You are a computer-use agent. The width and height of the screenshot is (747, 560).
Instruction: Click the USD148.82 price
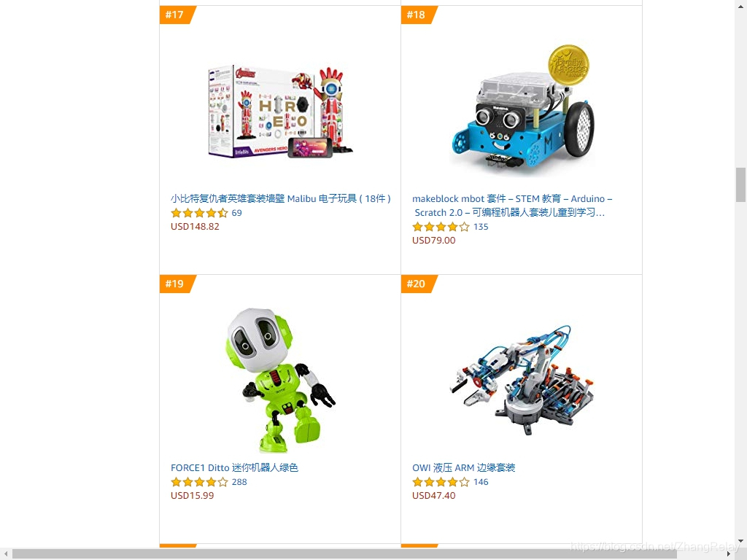195,227
